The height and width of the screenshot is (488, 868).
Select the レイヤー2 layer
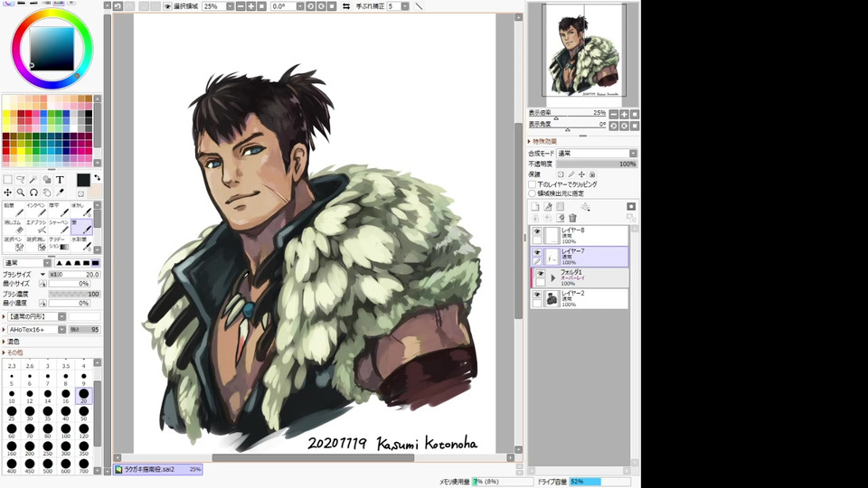pos(592,298)
